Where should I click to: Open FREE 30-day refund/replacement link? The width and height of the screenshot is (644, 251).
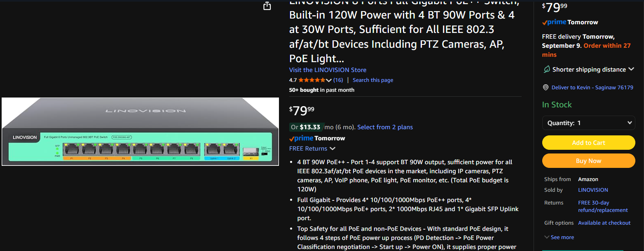(603, 207)
